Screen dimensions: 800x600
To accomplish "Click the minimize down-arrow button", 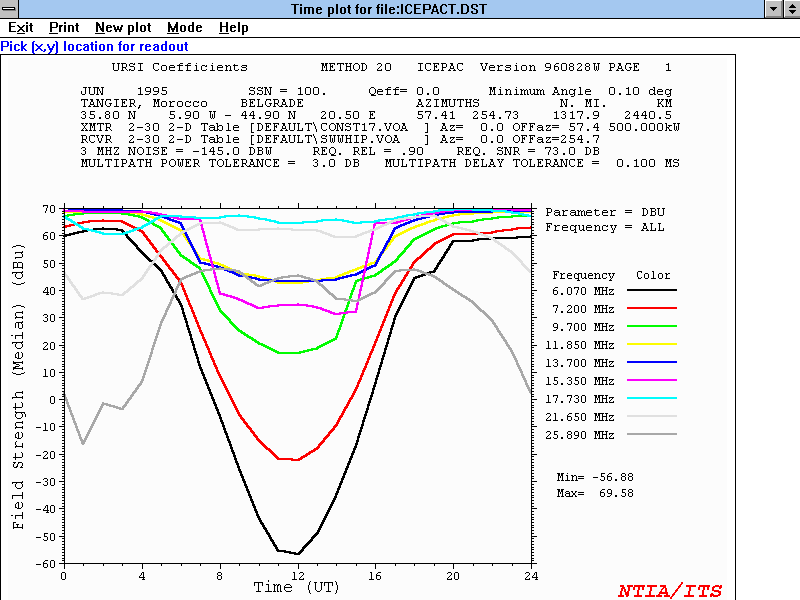I will (x=771, y=9).
